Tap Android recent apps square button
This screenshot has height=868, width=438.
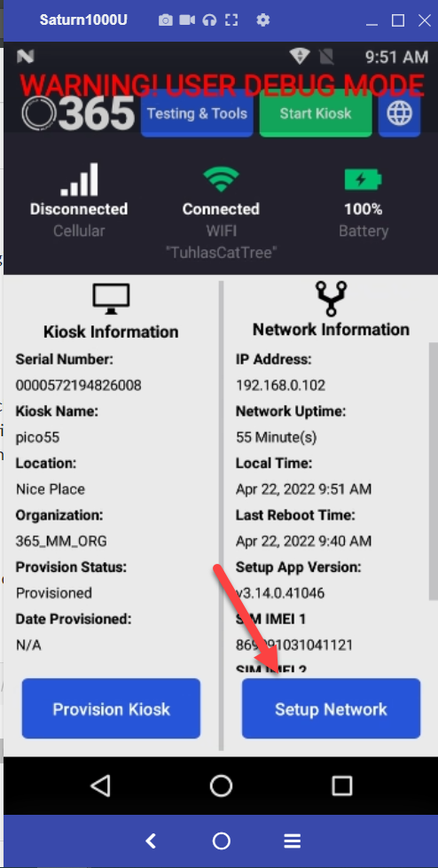click(x=341, y=786)
